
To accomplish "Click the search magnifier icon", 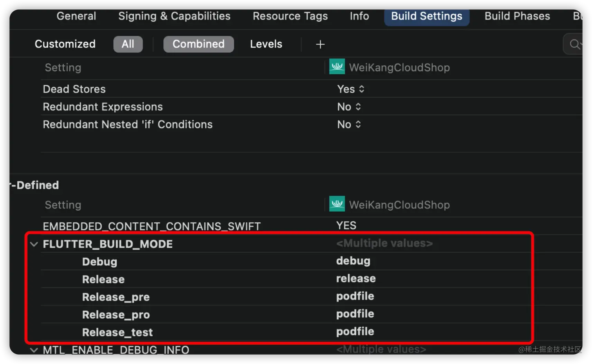I will coord(574,44).
